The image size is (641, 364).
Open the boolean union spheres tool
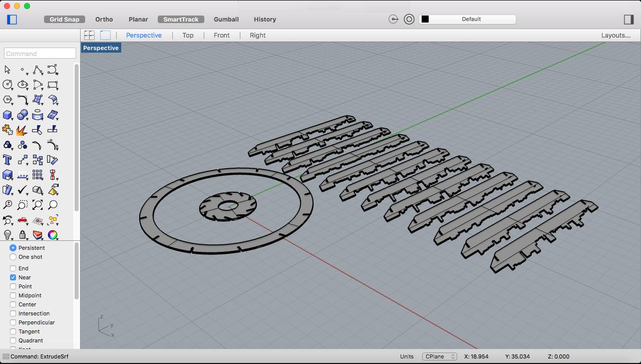click(23, 115)
